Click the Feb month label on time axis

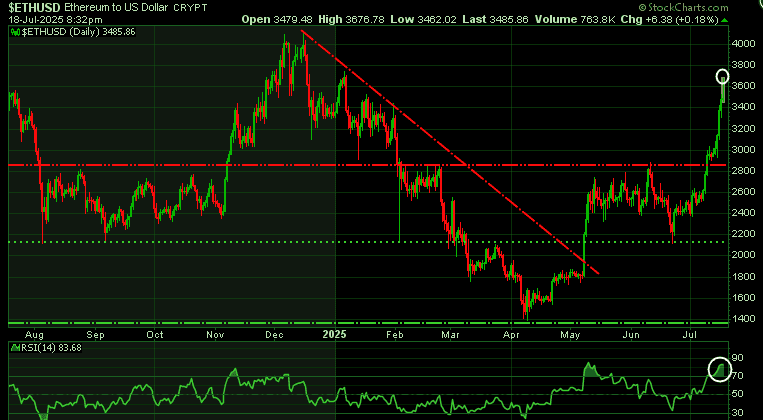coord(395,335)
